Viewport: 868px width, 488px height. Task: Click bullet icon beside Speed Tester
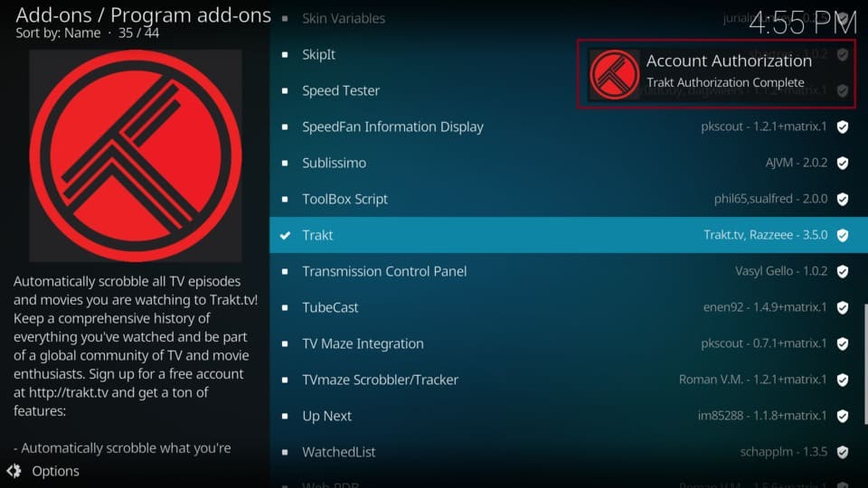point(285,90)
